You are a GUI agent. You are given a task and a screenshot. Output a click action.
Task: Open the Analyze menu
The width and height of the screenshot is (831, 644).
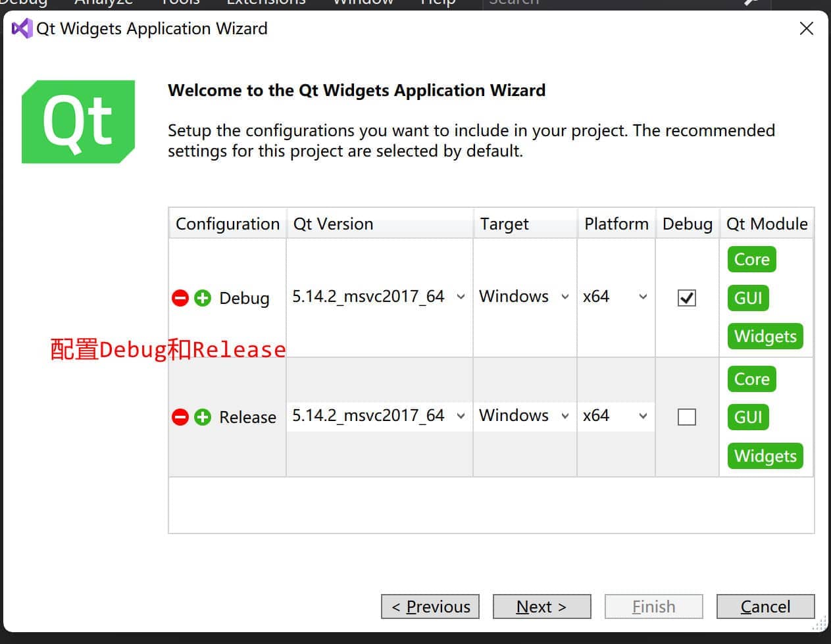tap(103, 3)
